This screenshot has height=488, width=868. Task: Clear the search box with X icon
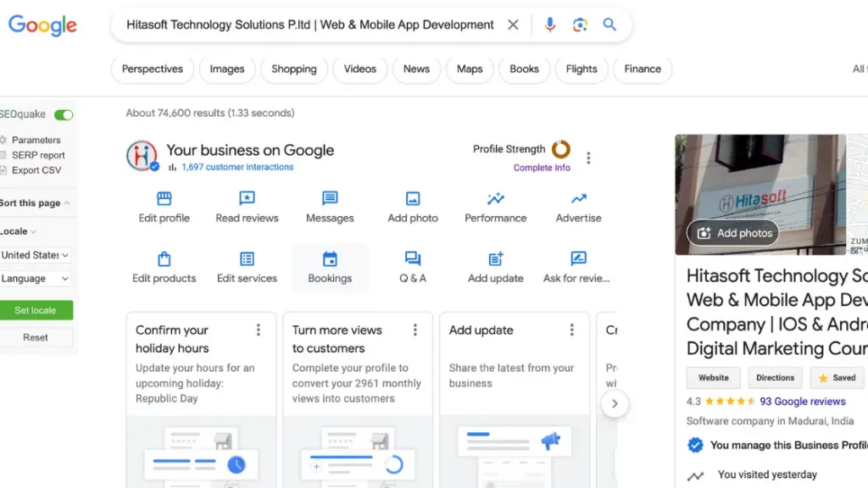click(x=513, y=25)
